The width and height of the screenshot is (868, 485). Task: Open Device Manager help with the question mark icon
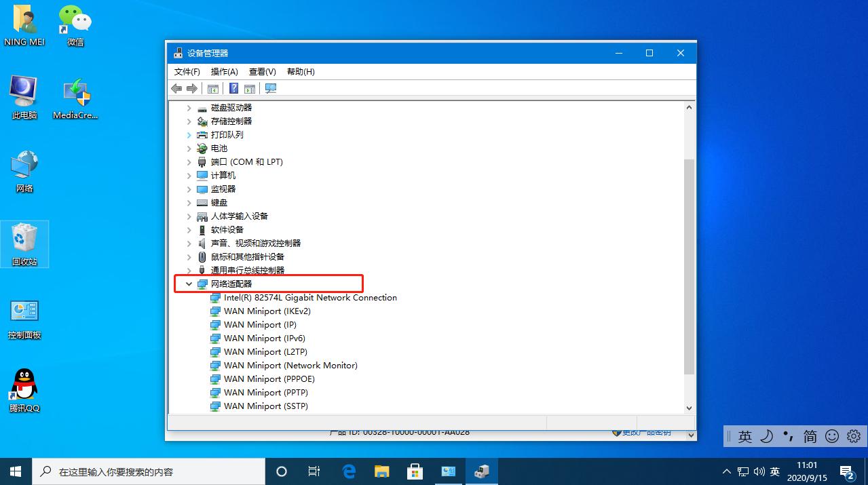(233, 88)
